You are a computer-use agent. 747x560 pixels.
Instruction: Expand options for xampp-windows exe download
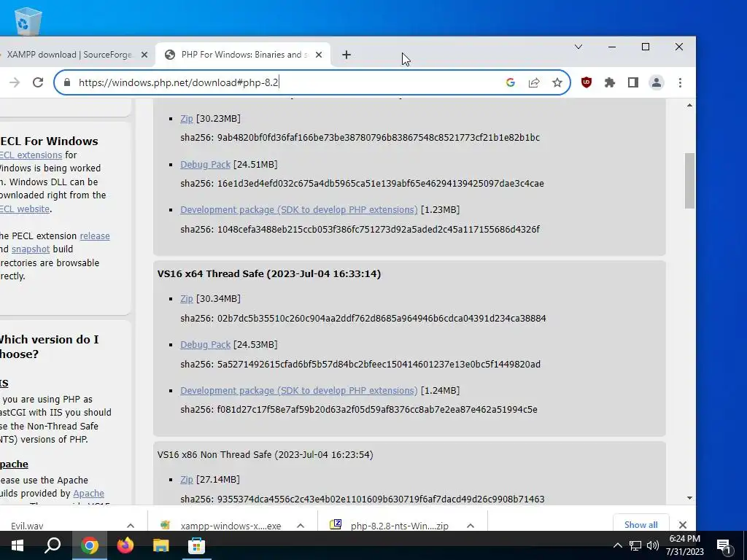click(301, 526)
